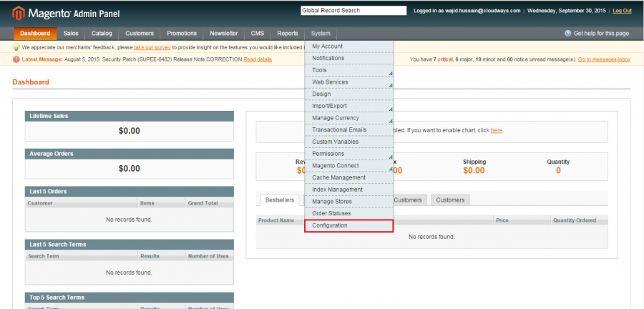Expand the Web Services submenu
644x309 pixels.
(349, 82)
